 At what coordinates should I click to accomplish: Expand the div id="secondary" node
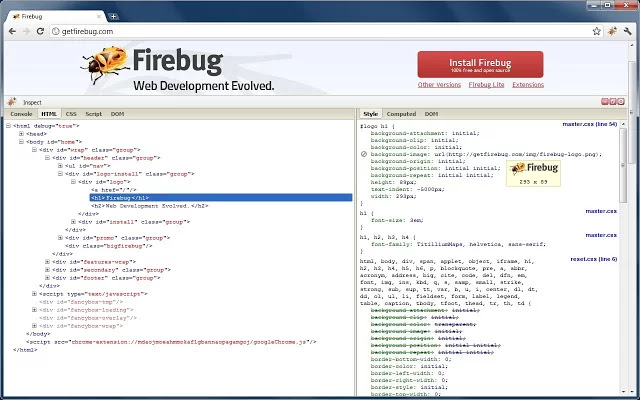click(x=47, y=270)
